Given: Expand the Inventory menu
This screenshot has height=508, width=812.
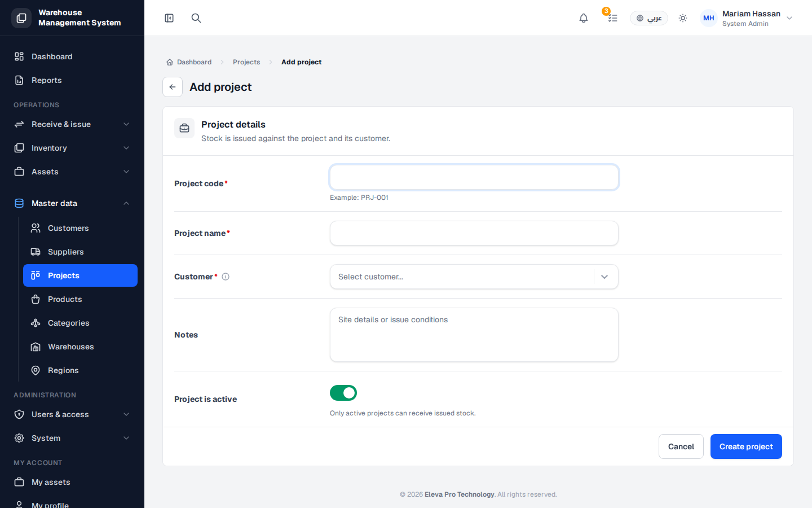Looking at the screenshot, I should coord(72,148).
